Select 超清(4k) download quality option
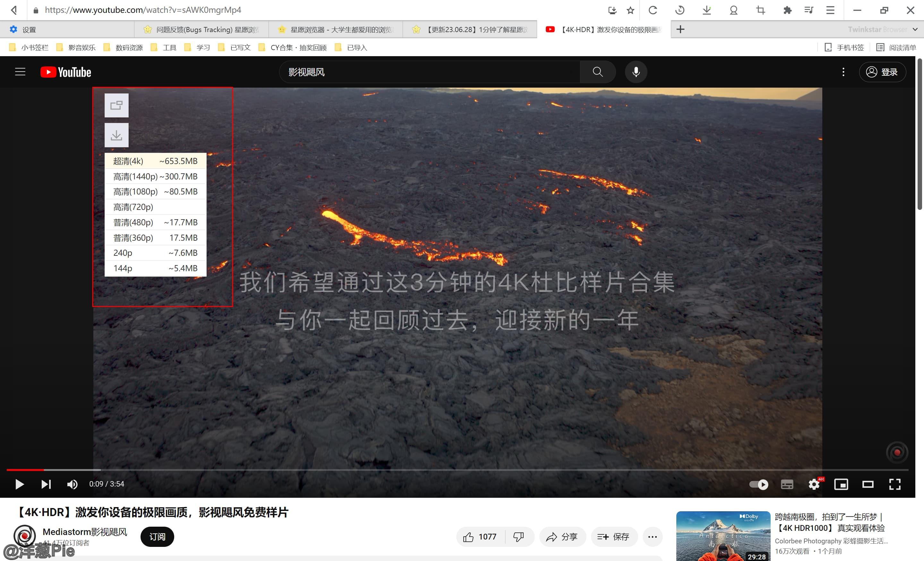The image size is (924, 561). (155, 161)
